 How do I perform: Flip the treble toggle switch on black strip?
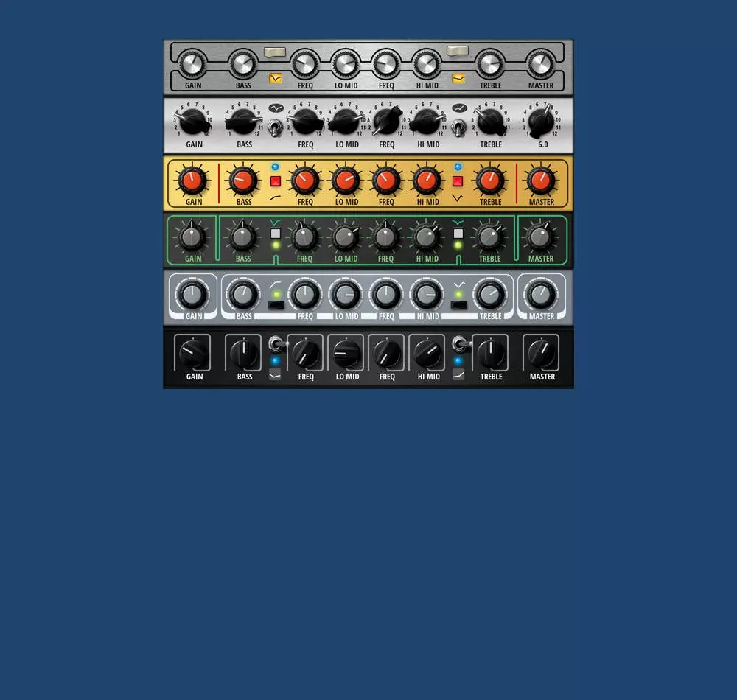pos(460,344)
